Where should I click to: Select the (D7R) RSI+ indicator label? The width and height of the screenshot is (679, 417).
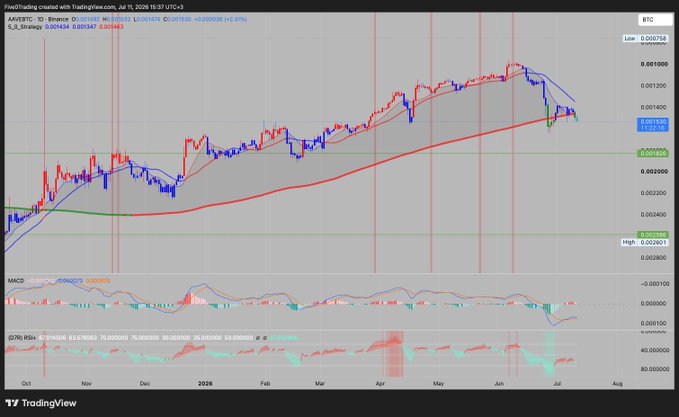[22, 338]
